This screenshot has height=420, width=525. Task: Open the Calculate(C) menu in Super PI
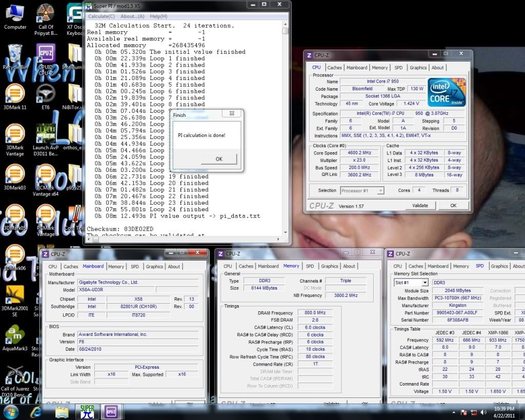click(101, 16)
